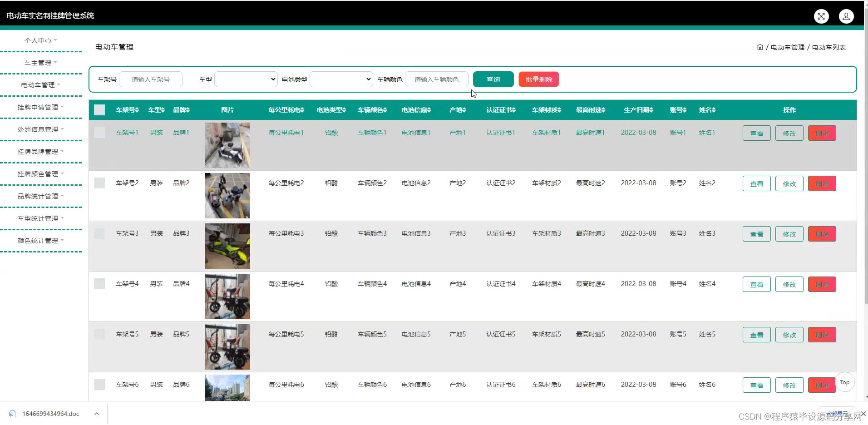Click the user avatar icon in the top bar

click(846, 16)
